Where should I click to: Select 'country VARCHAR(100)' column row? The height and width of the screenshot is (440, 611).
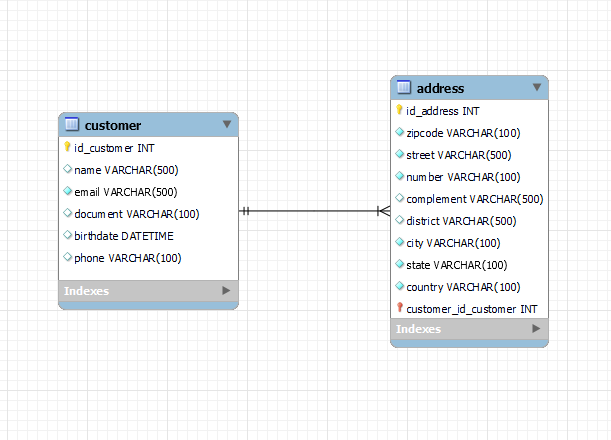pyautogui.click(x=470, y=287)
